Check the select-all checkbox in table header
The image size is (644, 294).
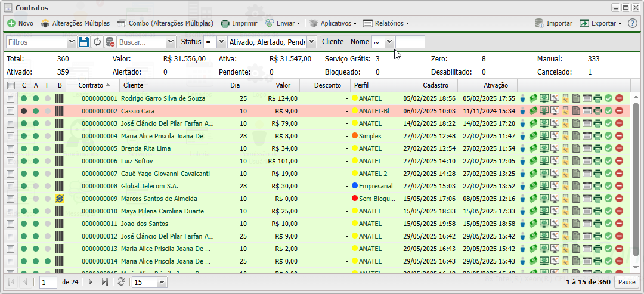coord(11,85)
